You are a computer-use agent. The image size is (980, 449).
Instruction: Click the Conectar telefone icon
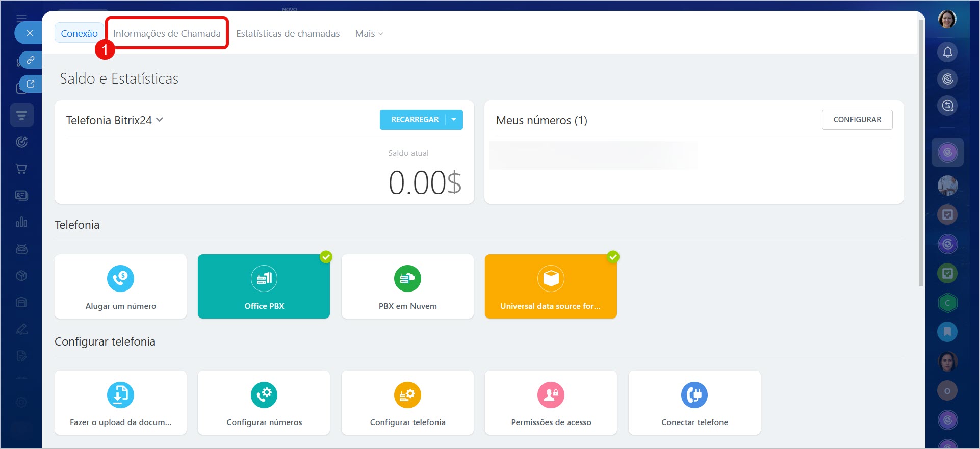coord(694,395)
